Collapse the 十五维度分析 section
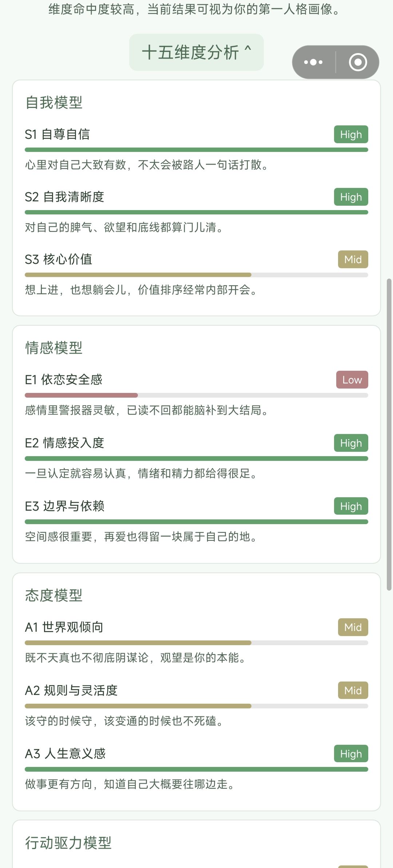 click(196, 52)
